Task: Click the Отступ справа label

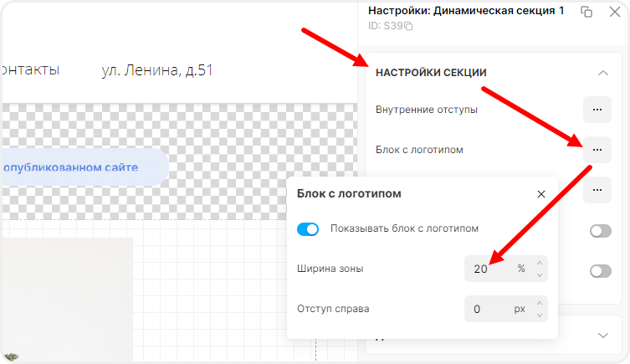Action: tap(333, 309)
